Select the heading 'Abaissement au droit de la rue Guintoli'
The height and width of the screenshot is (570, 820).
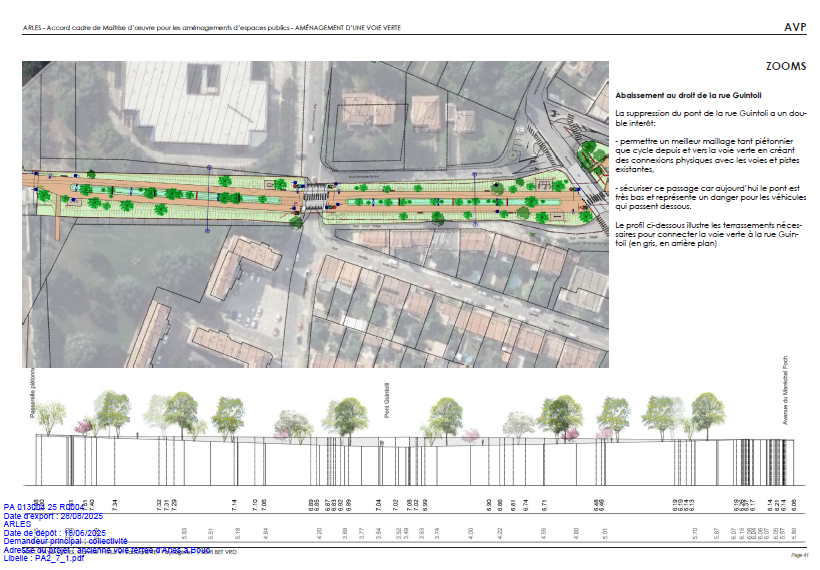677,93
